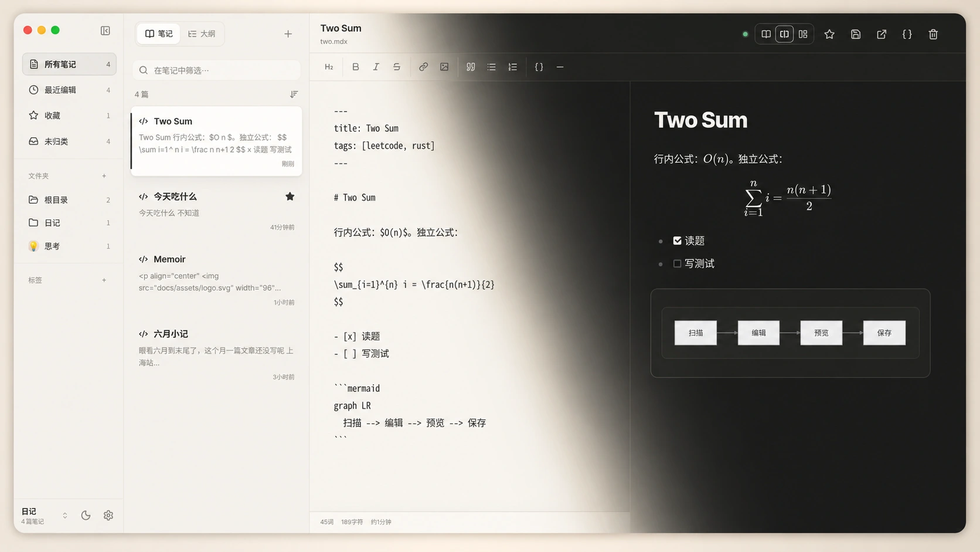
Task: Click the 45词 word count
Action: [327, 522]
